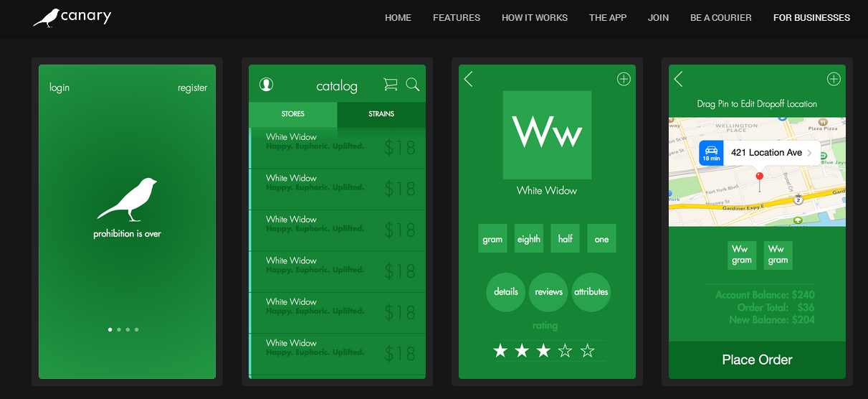Select the eighth quantity option
The image size is (868, 399).
pos(529,239)
